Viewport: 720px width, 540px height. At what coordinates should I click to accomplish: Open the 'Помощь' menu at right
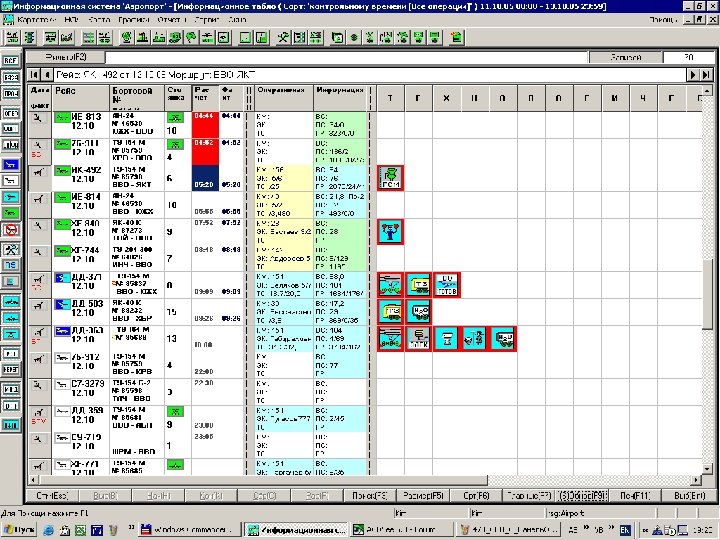[x=664, y=20]
